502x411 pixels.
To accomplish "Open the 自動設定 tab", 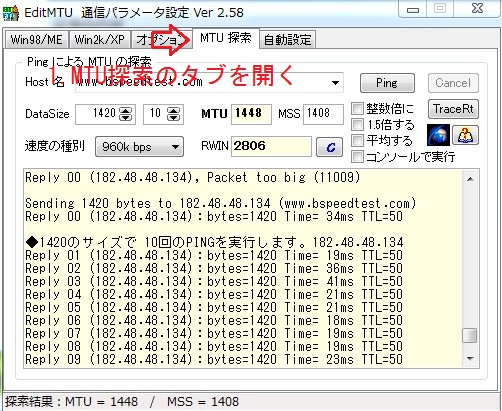I will pos(287,40).
